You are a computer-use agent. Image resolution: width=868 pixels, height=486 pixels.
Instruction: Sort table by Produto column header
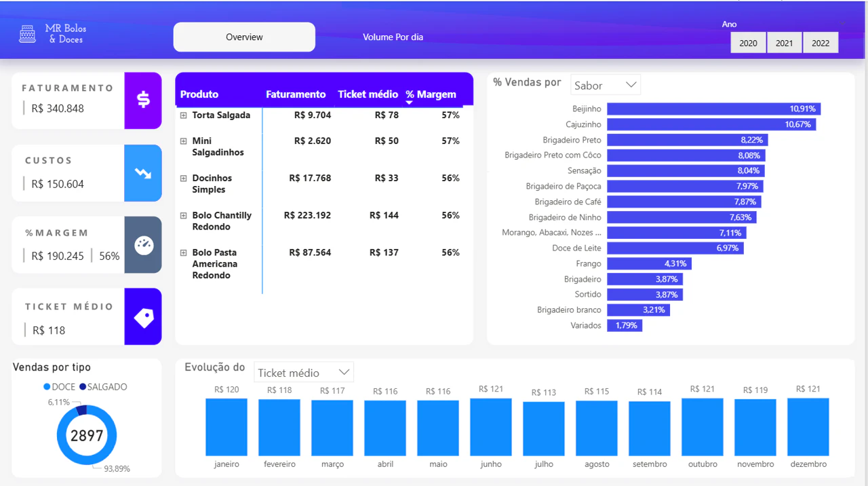point(199,94)
